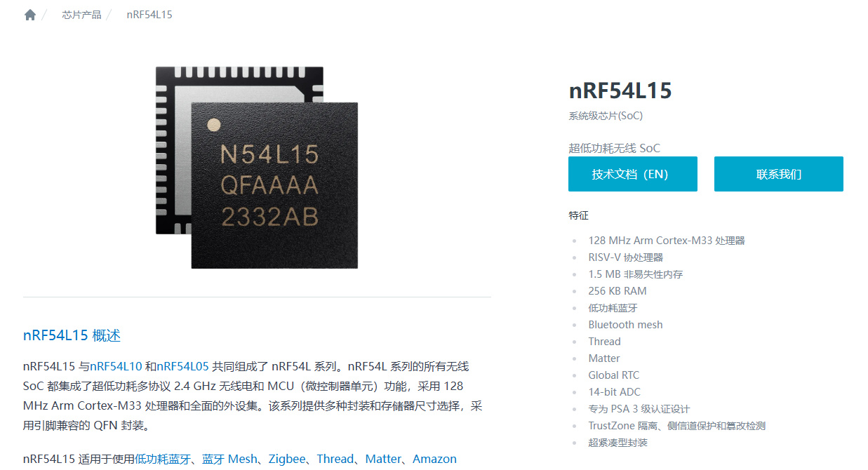The image size is (868, 470).
Task: Click the 联系我们 button
Action: 779,174
